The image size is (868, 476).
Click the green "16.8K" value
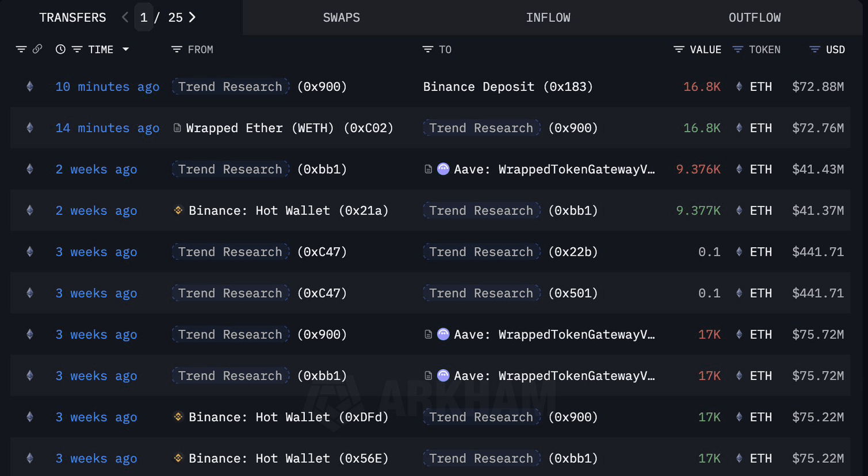point(702,128)
